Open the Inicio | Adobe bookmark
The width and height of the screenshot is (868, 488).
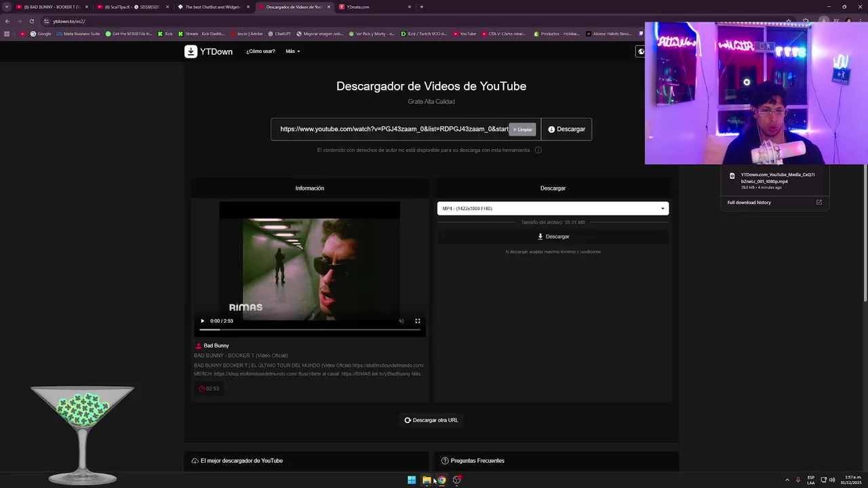[x=247, y=33]
